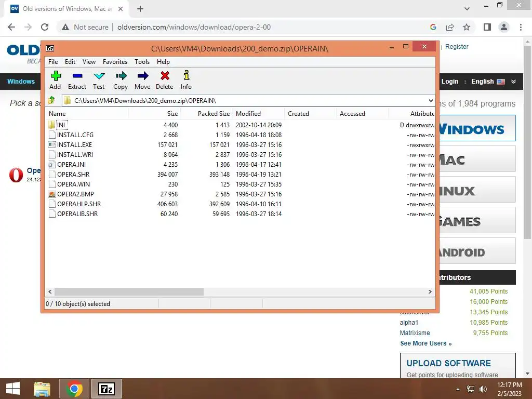Open Chrome three-dot menu

click(521, 27)
